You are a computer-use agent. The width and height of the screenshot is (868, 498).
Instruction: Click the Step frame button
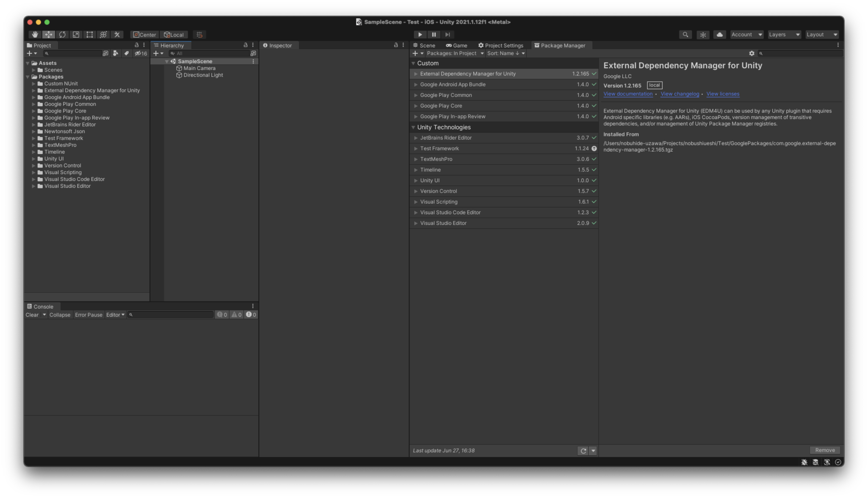click(448, 35)
